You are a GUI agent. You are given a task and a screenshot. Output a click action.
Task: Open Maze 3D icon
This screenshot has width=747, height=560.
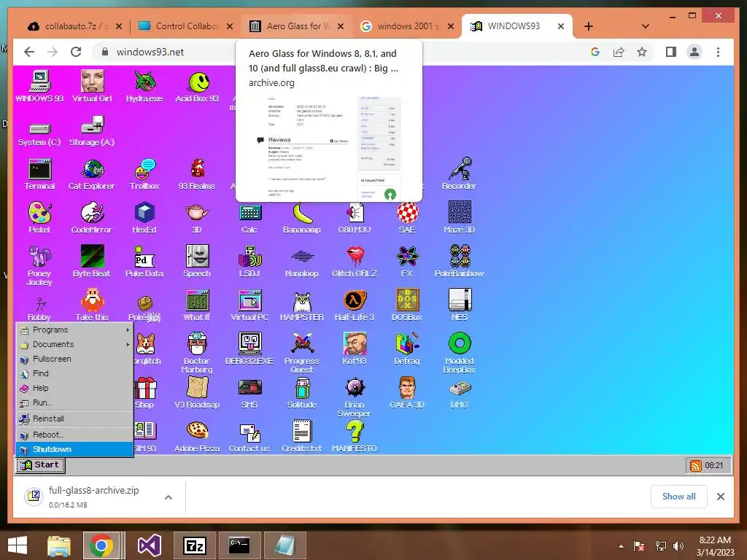tap(460, 217)
